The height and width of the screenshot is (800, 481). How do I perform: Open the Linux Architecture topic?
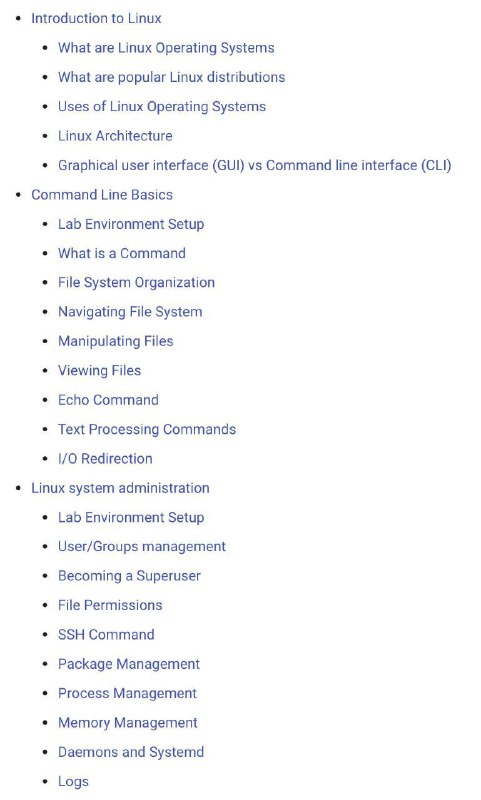[x=115, y=136]
